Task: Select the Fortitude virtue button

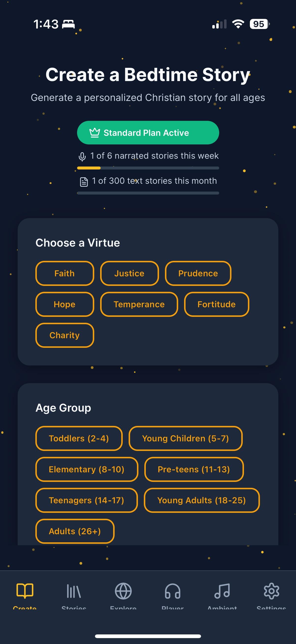Action: 216,304
